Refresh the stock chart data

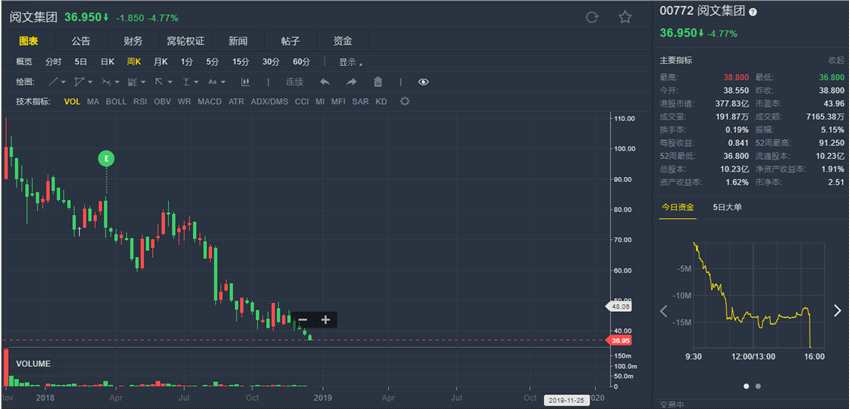pos(592,17)
